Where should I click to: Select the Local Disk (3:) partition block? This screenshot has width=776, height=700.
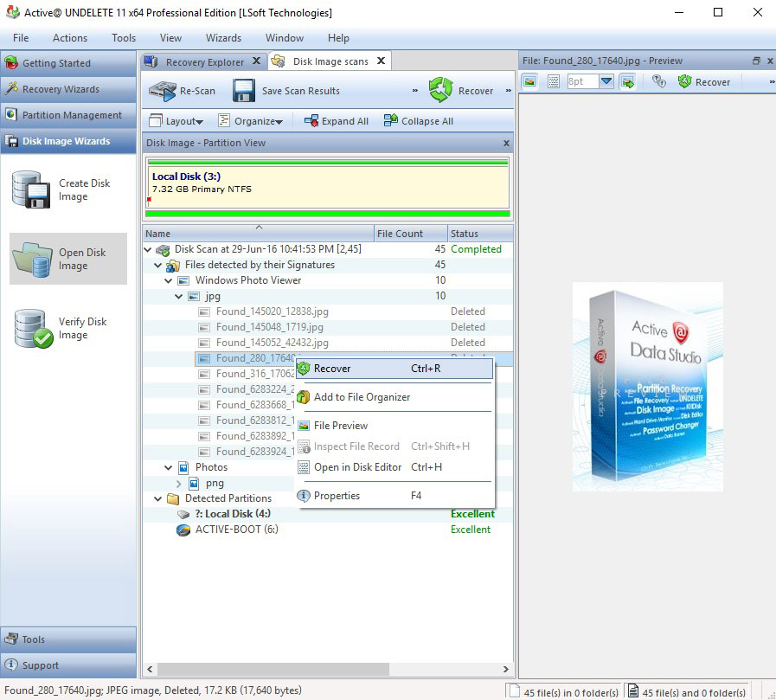pos(328,188)
